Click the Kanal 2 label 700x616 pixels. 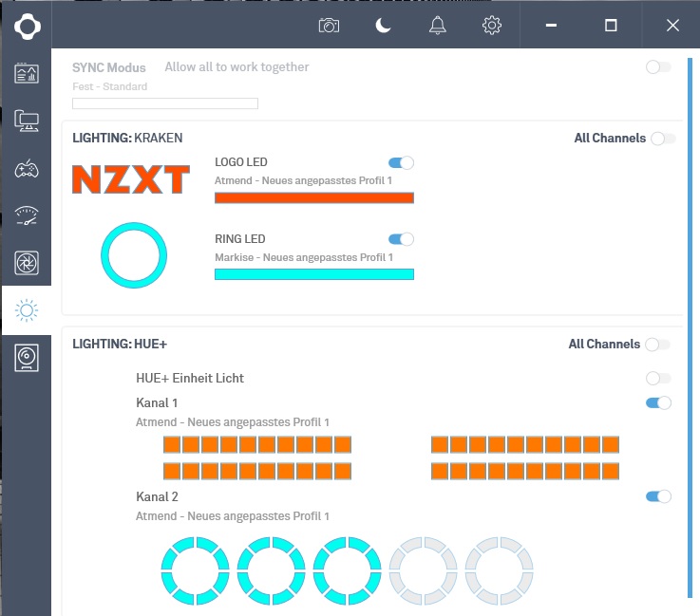pos(157,496)
